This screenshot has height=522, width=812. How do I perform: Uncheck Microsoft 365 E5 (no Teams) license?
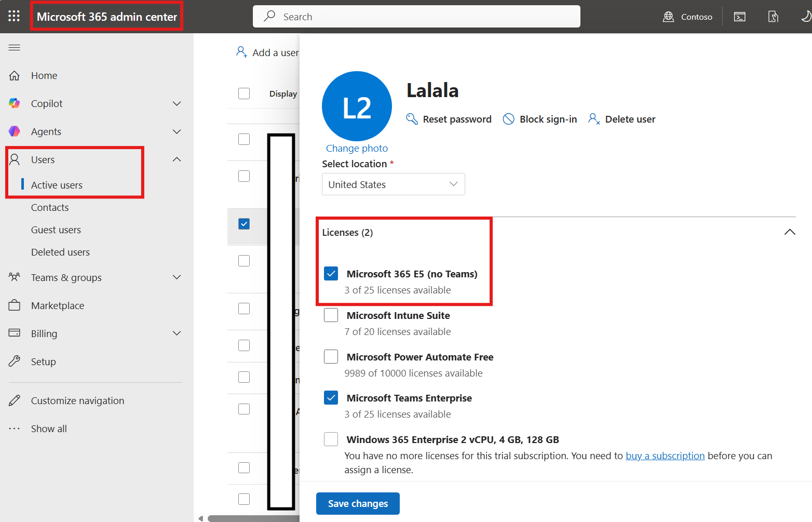coord(331,274)
